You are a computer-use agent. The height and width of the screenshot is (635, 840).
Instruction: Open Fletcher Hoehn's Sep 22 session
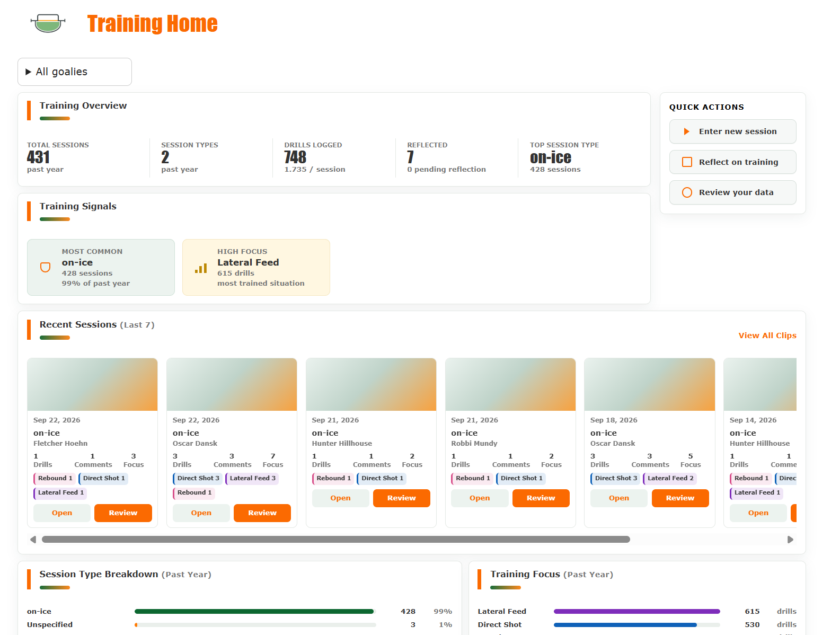click(62, 513)
